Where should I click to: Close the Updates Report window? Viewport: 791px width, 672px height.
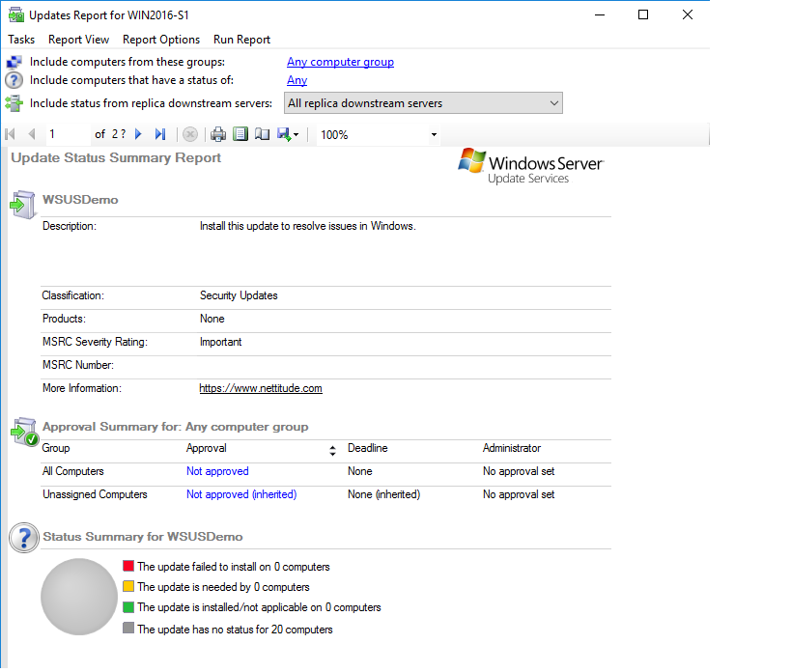pos(688,14)
